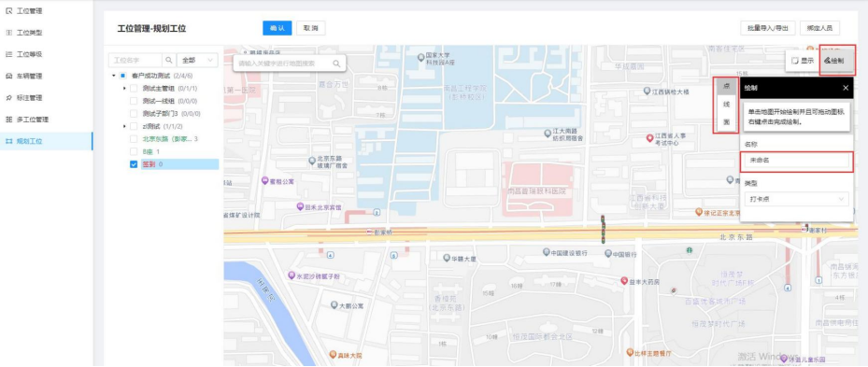Select the 绘制 draw tool button

pos(836,61)
